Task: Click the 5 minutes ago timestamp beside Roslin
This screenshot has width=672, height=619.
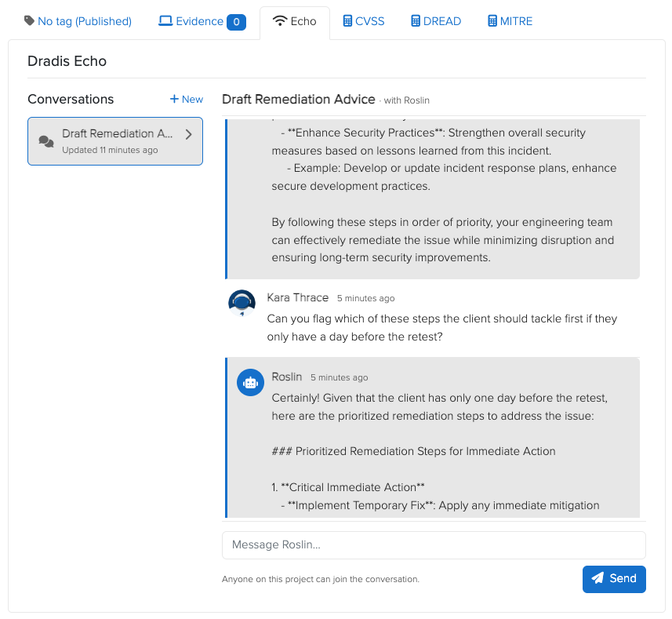Action: [x=339, y=377]
